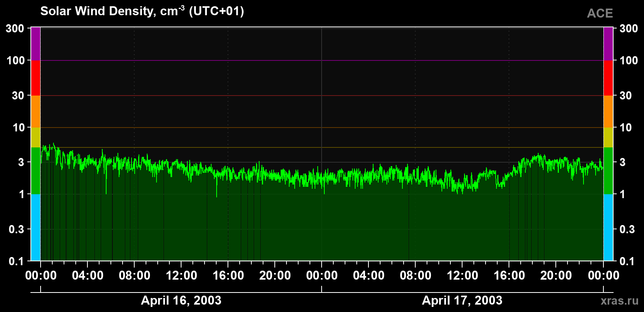This screenshot has width=644, height=312.
Task: Click the '300' label on left axis
Action: point(15,28)
